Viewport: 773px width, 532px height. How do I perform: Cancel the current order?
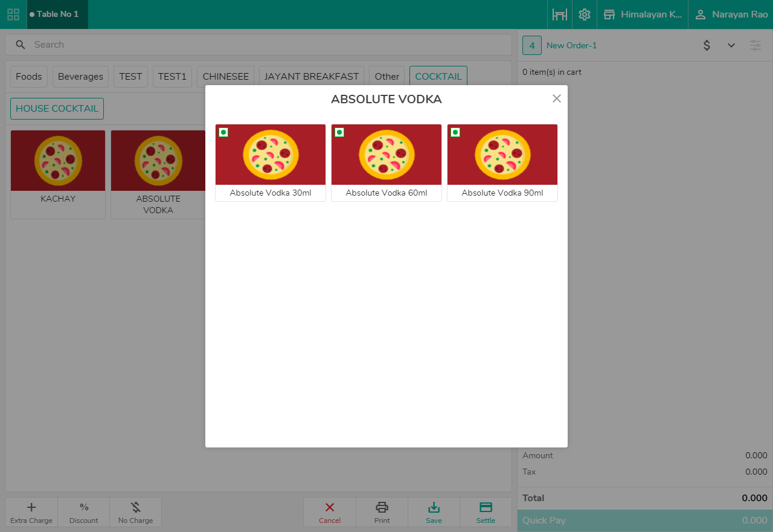(330, 513)
